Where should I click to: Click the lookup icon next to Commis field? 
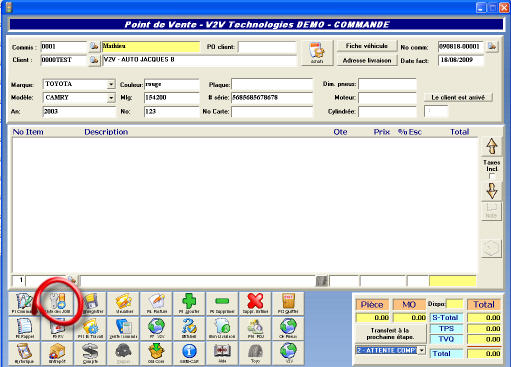[x=94, y=46]
